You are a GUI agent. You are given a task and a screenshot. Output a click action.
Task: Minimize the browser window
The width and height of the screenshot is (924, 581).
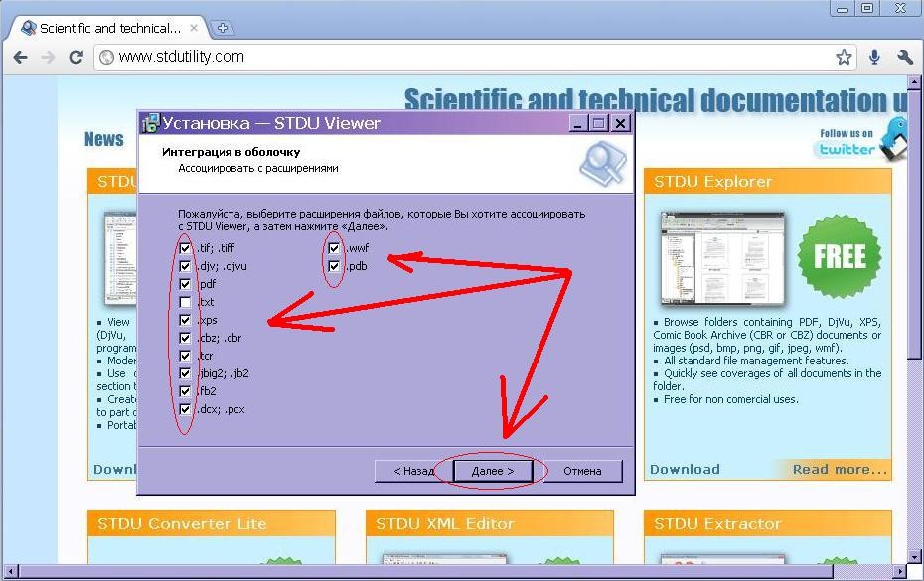[843, 8]
